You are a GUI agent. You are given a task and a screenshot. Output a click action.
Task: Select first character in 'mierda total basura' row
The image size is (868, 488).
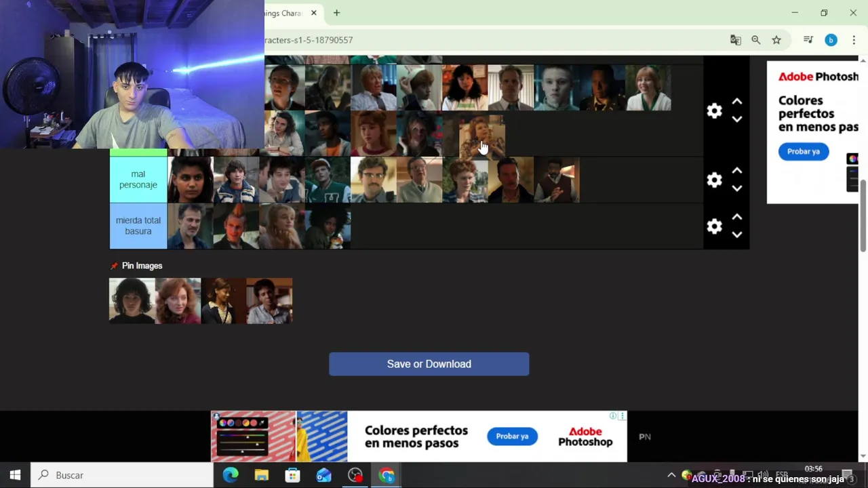191,226
